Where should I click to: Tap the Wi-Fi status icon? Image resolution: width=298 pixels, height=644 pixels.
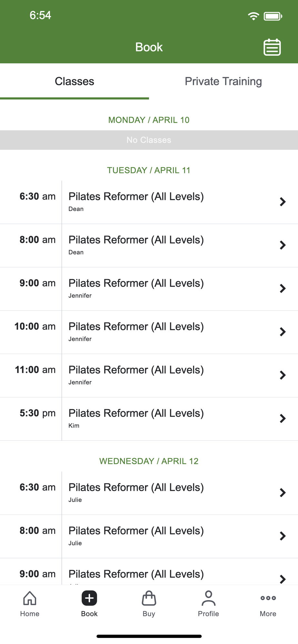(x=253, y=16)
